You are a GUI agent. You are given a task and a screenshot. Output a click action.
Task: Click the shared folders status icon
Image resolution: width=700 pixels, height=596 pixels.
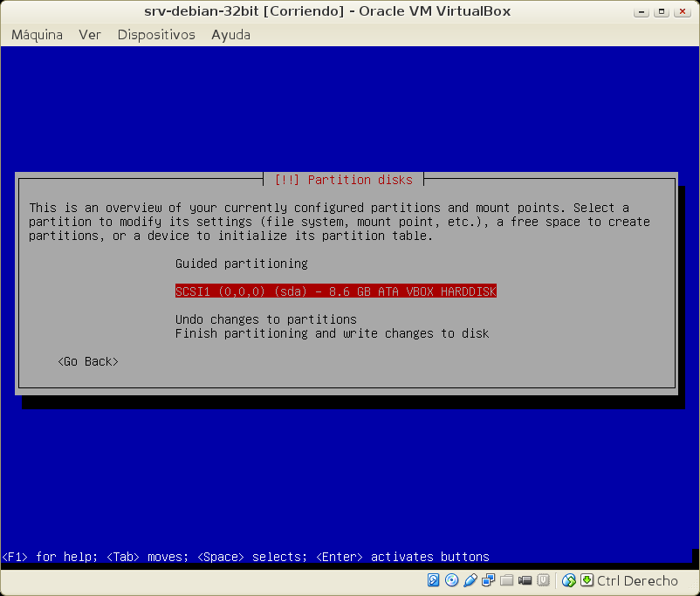507,580
